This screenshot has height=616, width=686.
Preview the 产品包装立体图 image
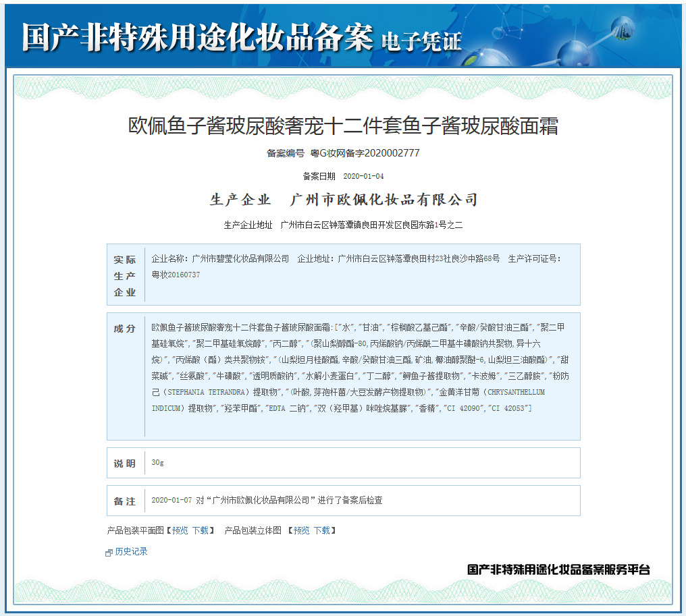(x=301, y=530)
